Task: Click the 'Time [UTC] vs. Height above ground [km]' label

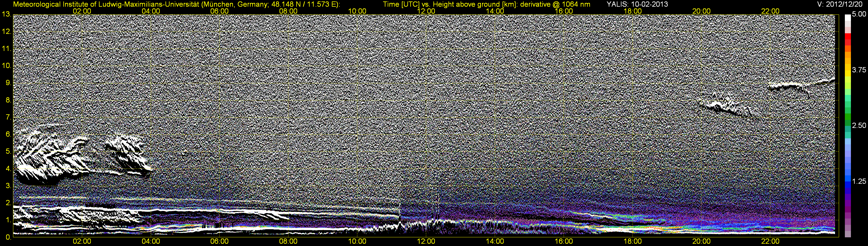Action: (x=450, y=4)
